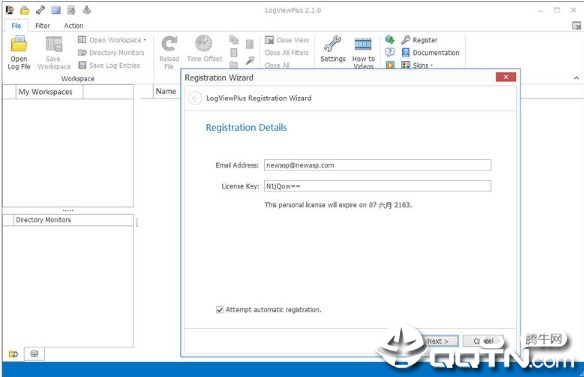
Task: Click the back arrow in Registration Wizard
Action: (195, 98)
